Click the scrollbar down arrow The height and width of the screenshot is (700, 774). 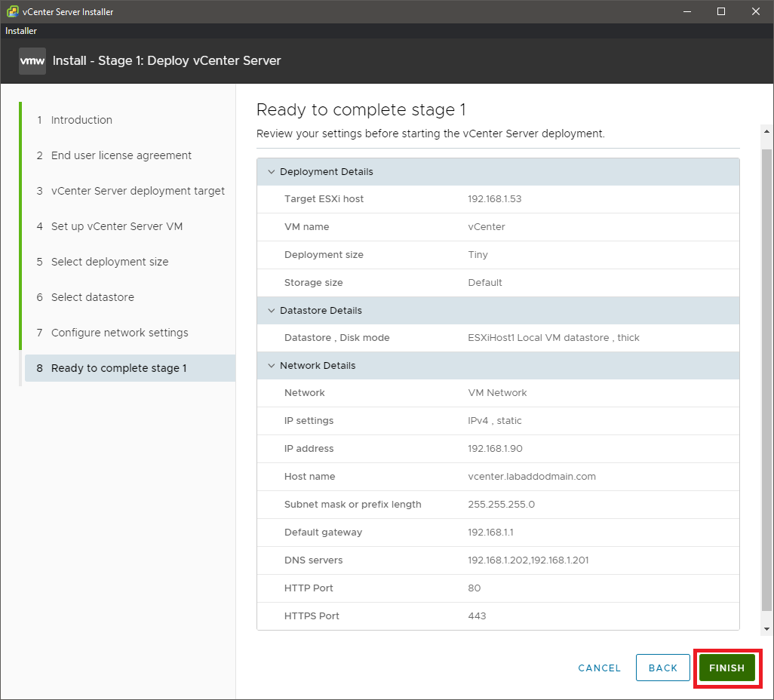(x=766, y=628)
